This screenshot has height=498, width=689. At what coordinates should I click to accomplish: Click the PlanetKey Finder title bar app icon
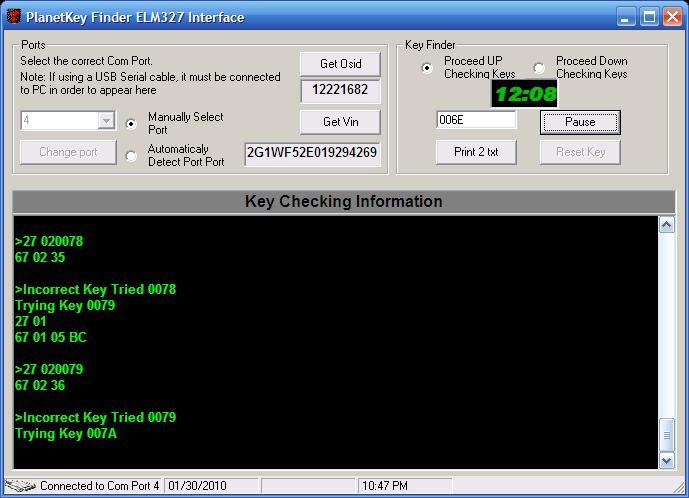click(x=14, y=17)
